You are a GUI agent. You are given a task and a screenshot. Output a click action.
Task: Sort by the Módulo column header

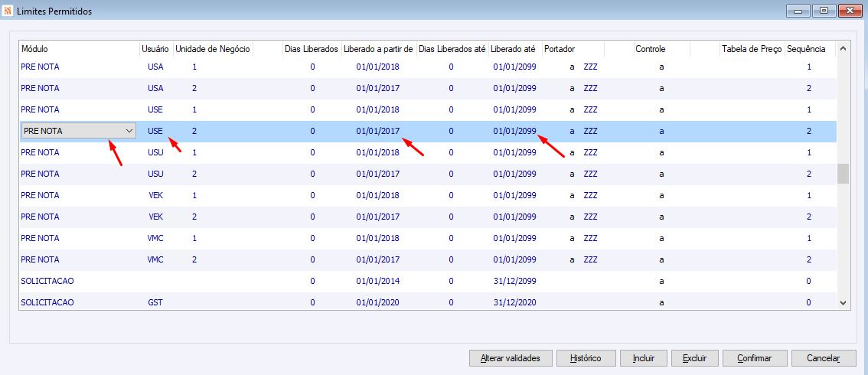[34, 49]
